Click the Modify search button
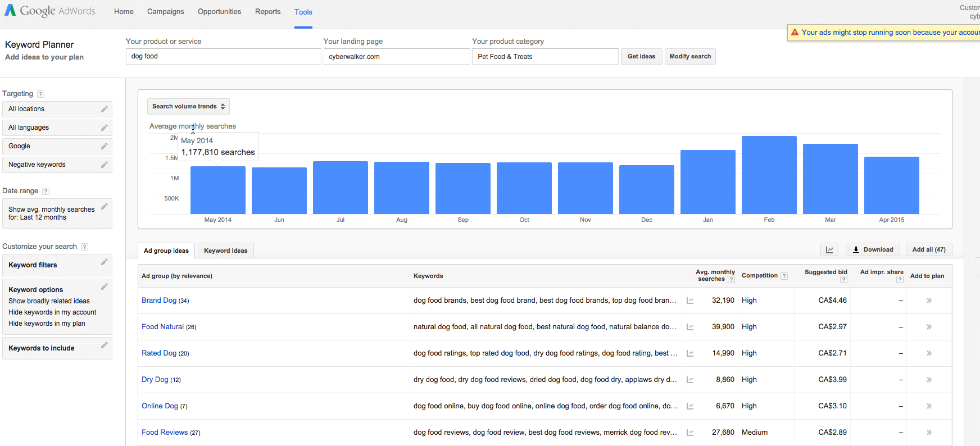980x446 pixels. [x=690, y=56]
